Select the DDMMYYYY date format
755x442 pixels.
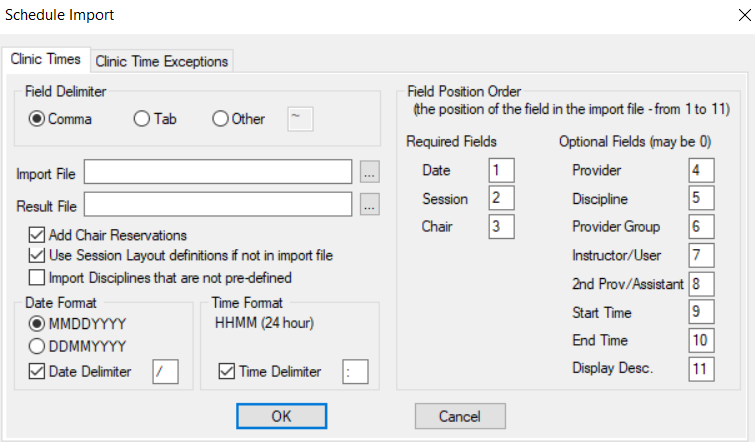click(38, 347)
